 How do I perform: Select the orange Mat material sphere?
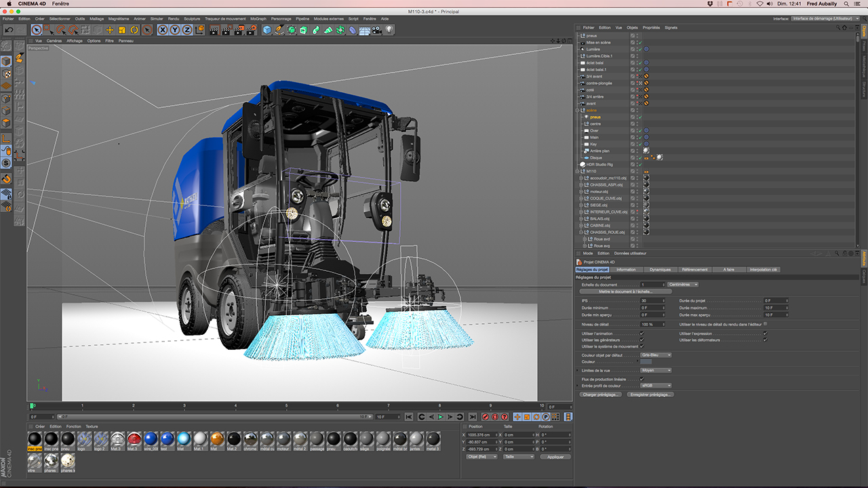point(217,440)
